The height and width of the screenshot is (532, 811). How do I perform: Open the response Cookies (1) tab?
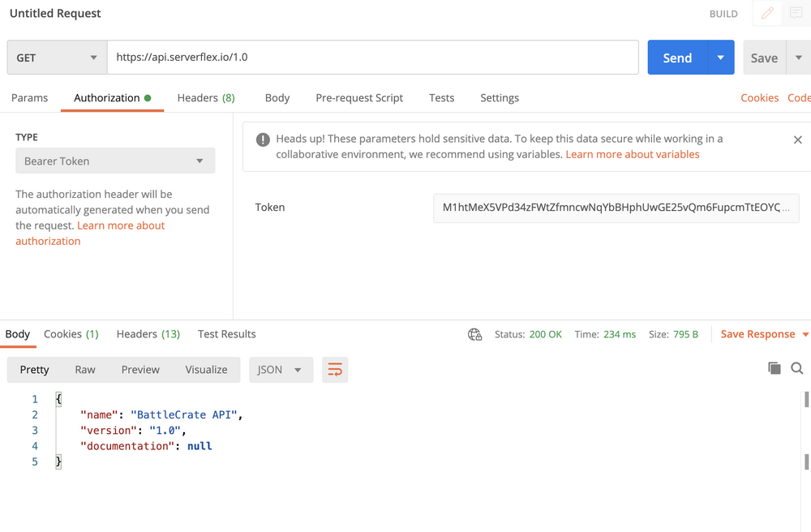pyautogui.click(x=71, y=334)
